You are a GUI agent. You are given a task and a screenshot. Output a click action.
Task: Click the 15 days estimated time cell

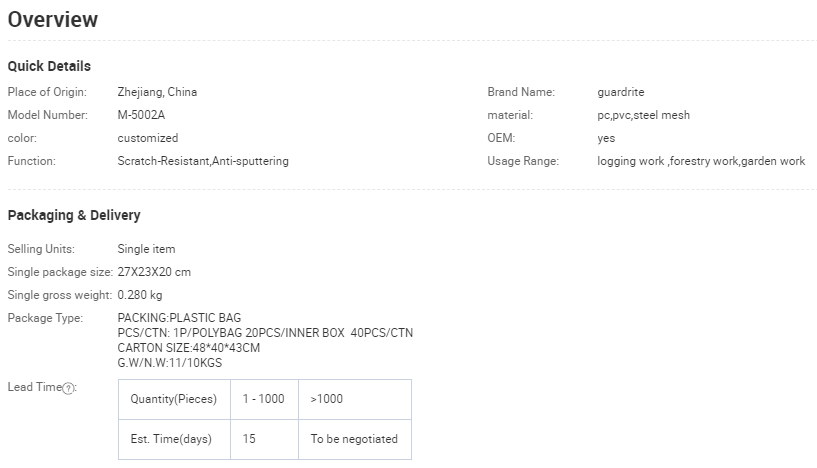pyautogui.click(x=249, y=439)
